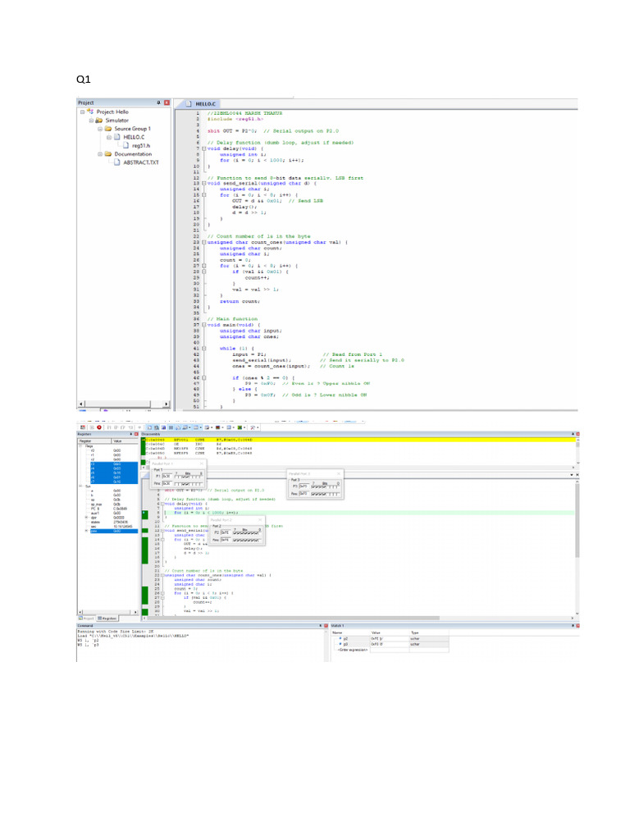Image resolution: width=630 pixels, height=840 pixels.
Task: Toggle Pins bit 7 checkbox in Parallel Port 3
Action: pyautogui.click(x=313, y=495)
